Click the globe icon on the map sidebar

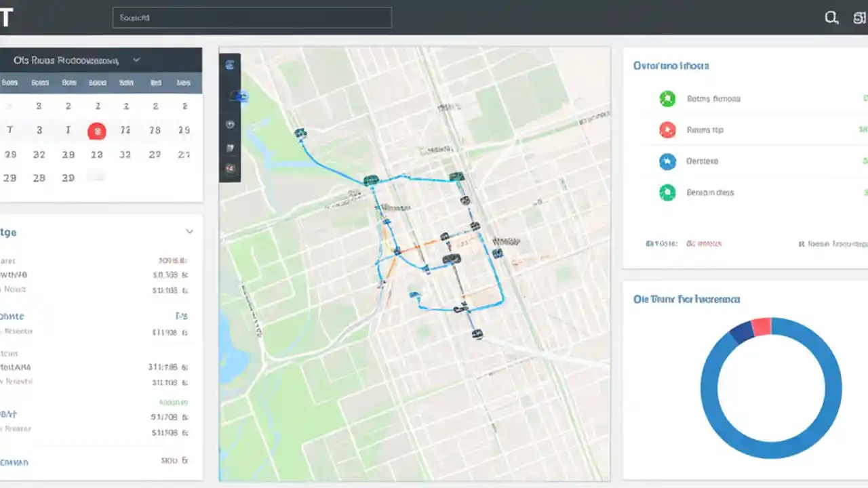230,124
